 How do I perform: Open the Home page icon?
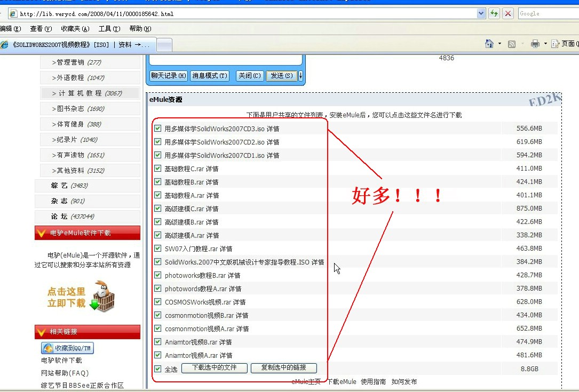pos(489,44)
